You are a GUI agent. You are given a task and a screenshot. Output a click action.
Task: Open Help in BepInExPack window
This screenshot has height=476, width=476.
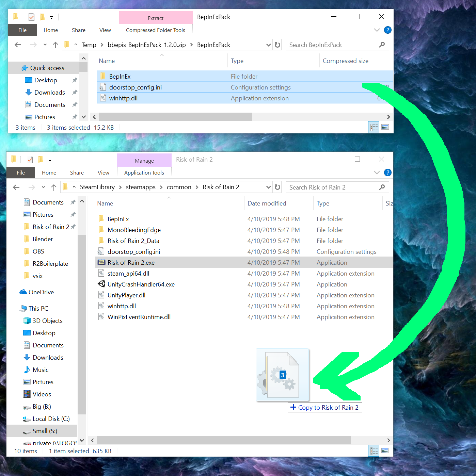(x=387, y=30)
